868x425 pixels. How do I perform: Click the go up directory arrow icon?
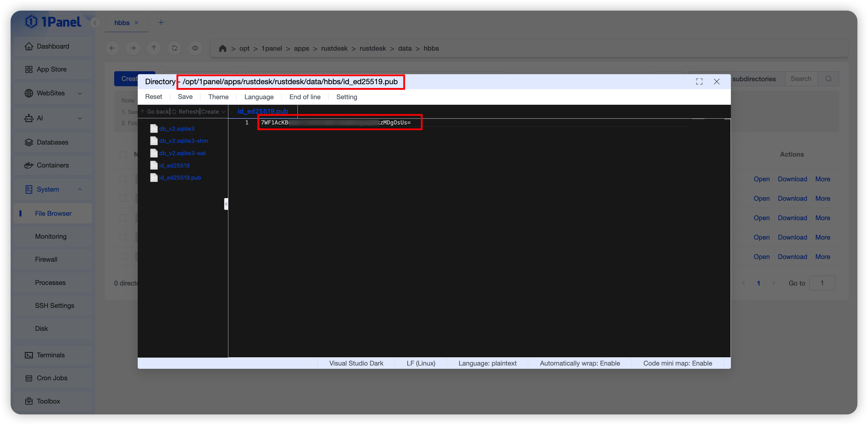pos(154,48)
